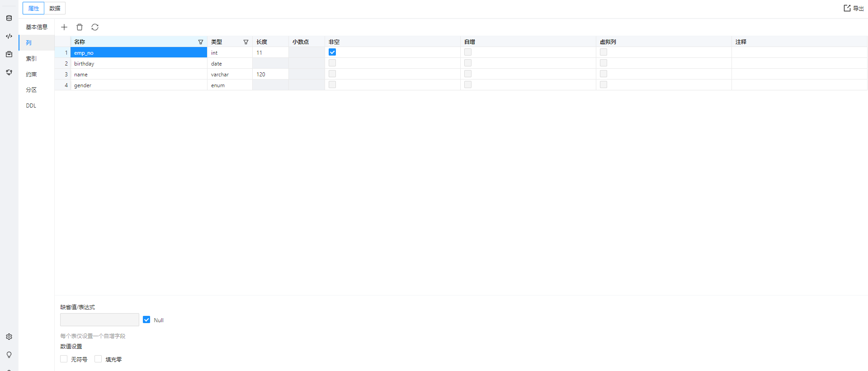Click the 自增 column header
This screenshot has width=868, height=371.
point(528,42)
